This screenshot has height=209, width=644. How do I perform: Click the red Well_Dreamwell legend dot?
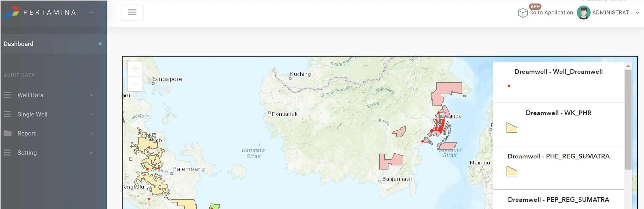(x=509, y=86)
